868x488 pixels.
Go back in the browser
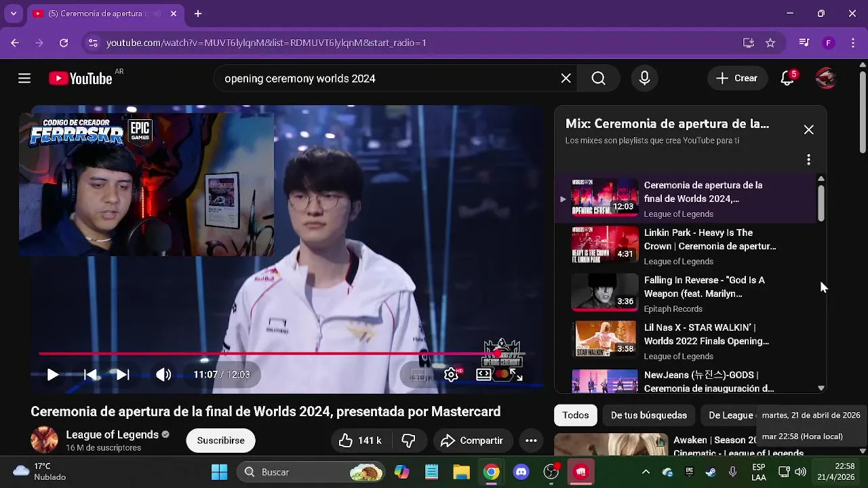coord(15,43)
